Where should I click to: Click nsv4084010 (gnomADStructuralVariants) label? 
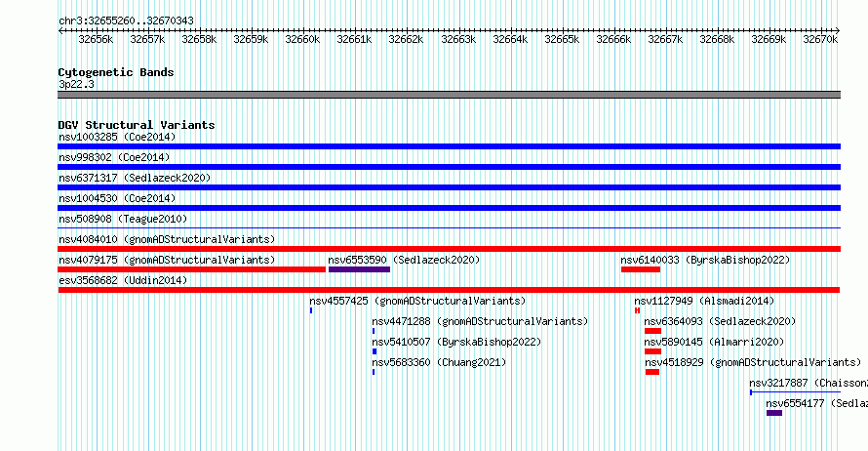pos(167,239)
